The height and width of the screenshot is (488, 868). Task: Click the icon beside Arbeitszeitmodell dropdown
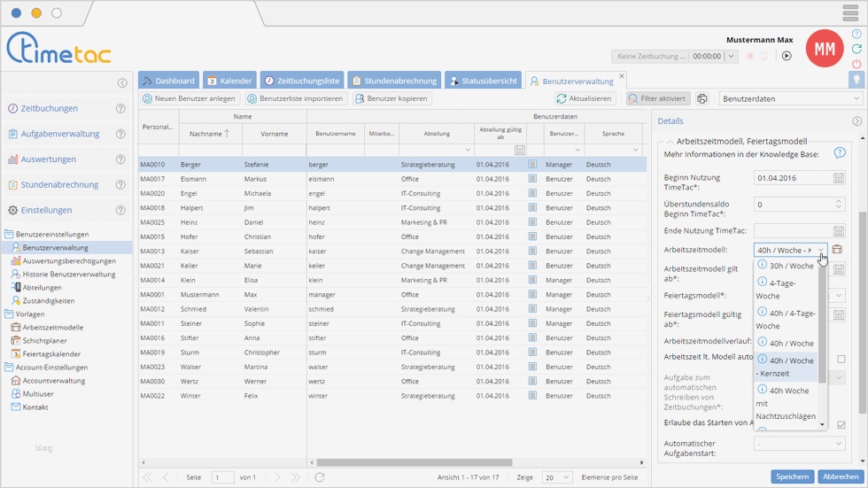click(x=837, y=250)
